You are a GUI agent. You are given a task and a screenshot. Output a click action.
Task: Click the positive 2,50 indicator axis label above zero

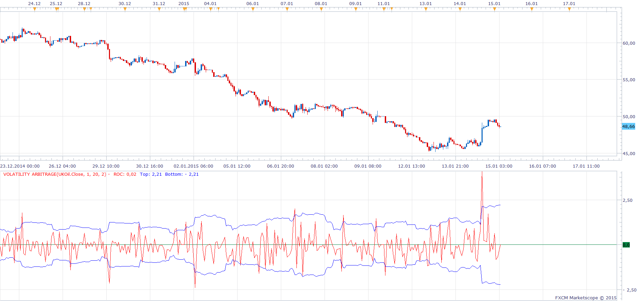628,200
